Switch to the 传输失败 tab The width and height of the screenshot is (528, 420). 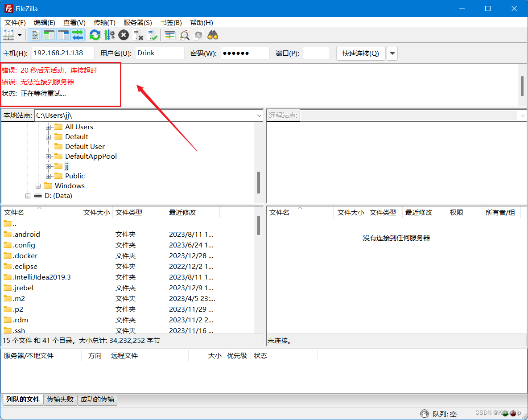pyautogui.click(x=60, y=399)
